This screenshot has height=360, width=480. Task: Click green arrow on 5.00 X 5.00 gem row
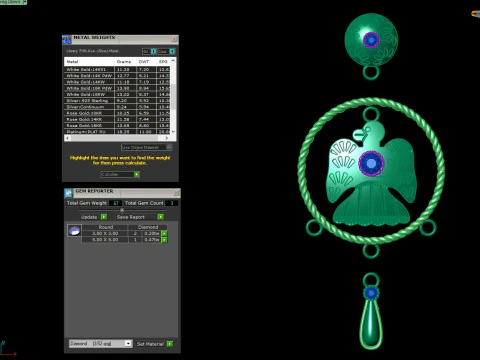click(164, 240)
